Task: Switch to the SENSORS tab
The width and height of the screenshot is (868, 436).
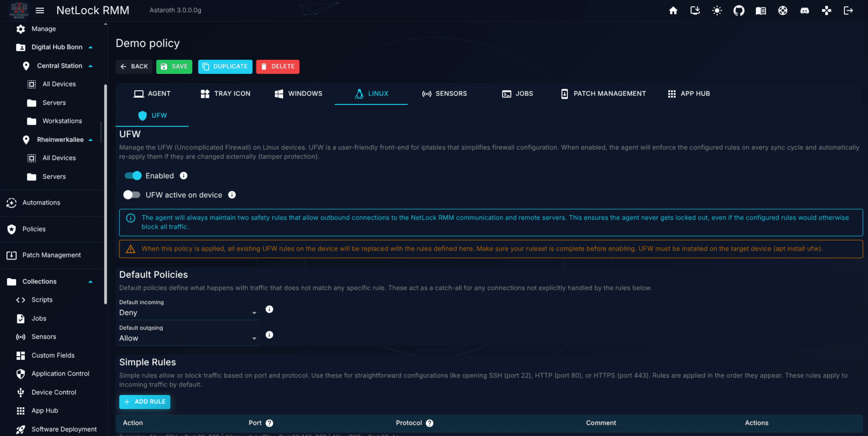Action: [444, 94]
